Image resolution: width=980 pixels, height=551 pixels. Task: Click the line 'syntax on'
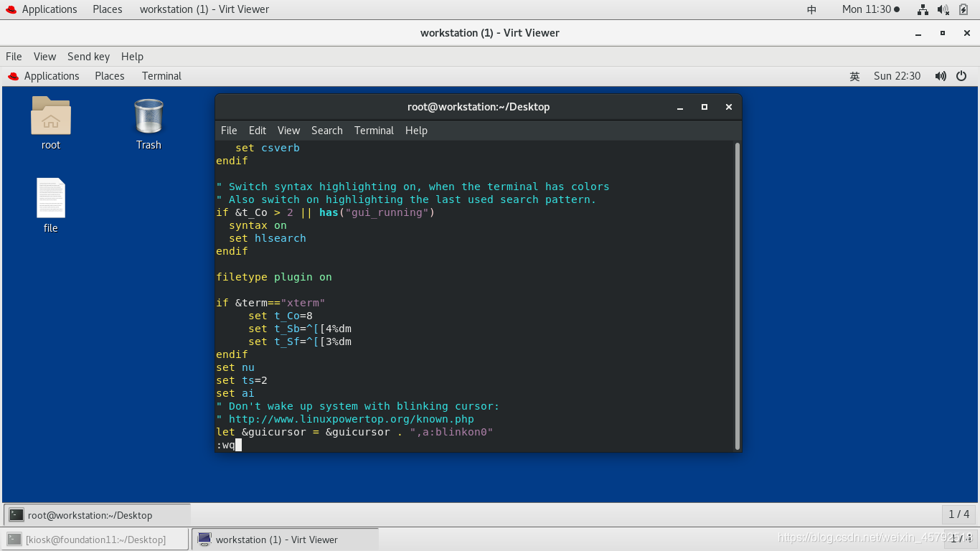258,225
